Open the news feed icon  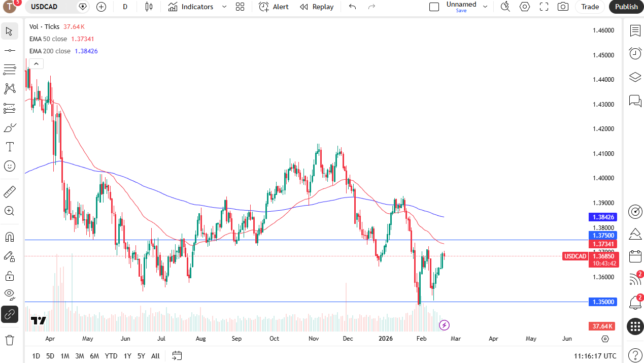[x=635, y=279]
